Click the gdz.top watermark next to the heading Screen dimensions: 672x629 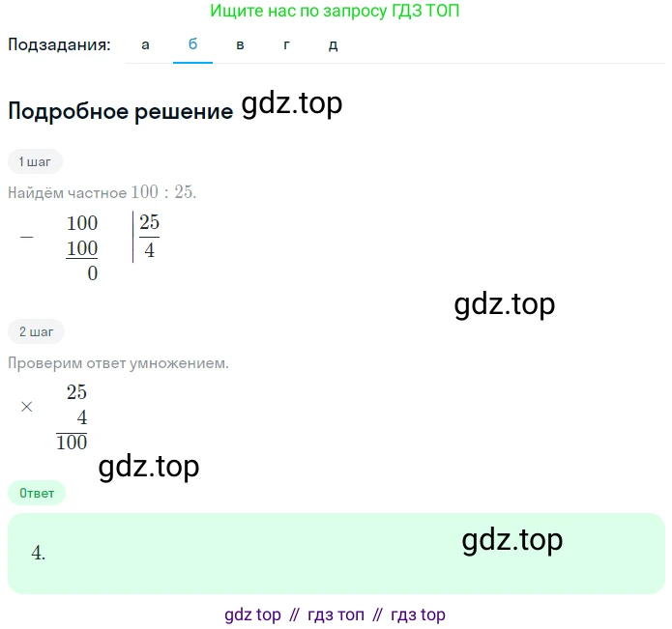pyautogui.click(x=292, y=104)
